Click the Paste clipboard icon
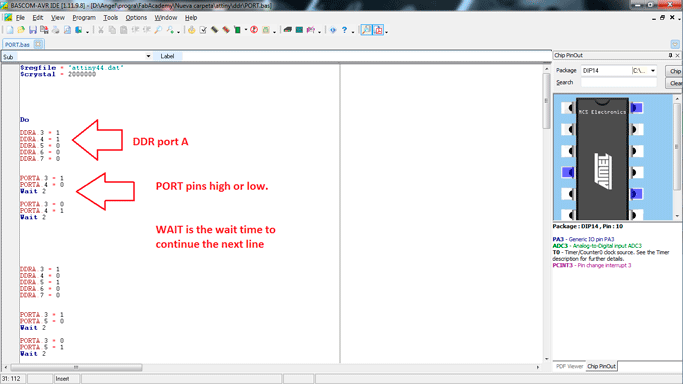 click(x=124, y=30)
